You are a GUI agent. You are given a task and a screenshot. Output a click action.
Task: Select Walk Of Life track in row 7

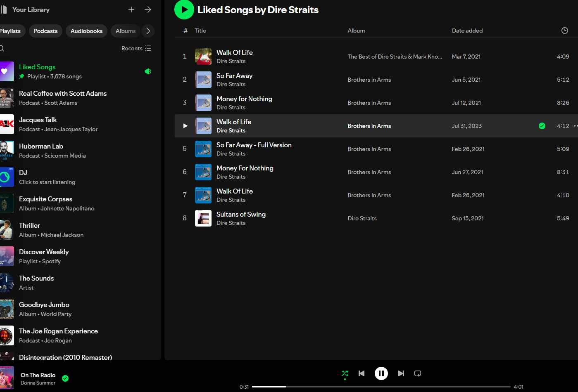[235, 191]
